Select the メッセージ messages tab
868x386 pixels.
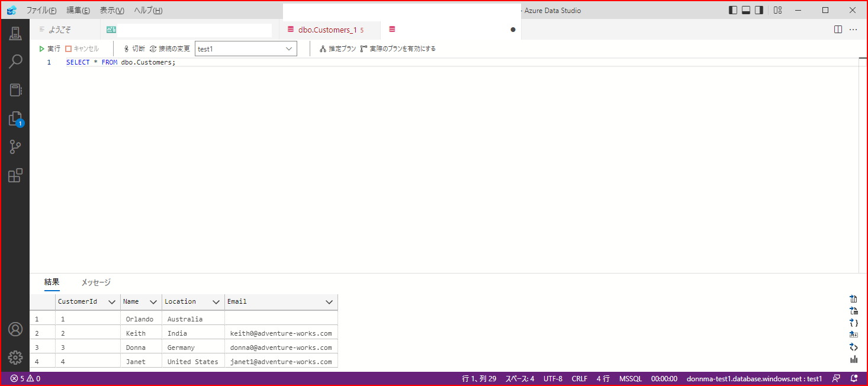point(96,282)
